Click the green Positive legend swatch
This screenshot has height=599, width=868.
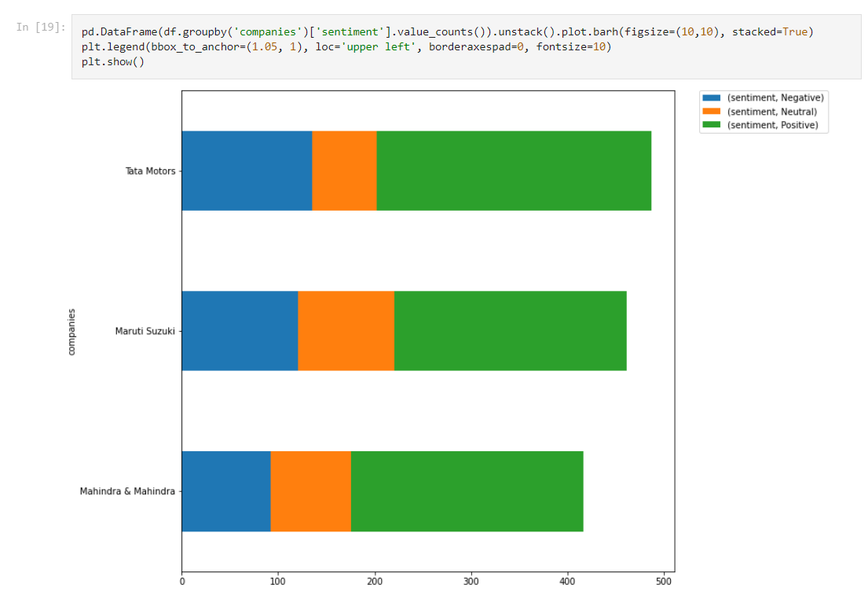[712, 125]
